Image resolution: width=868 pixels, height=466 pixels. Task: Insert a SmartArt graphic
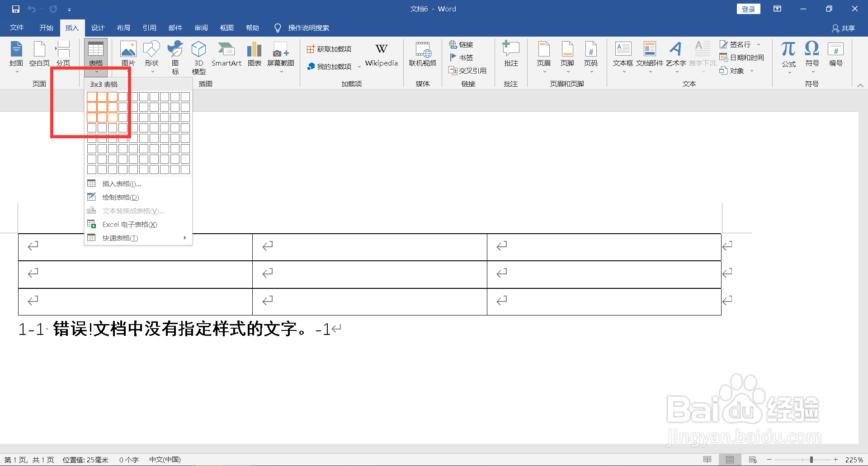226,54
